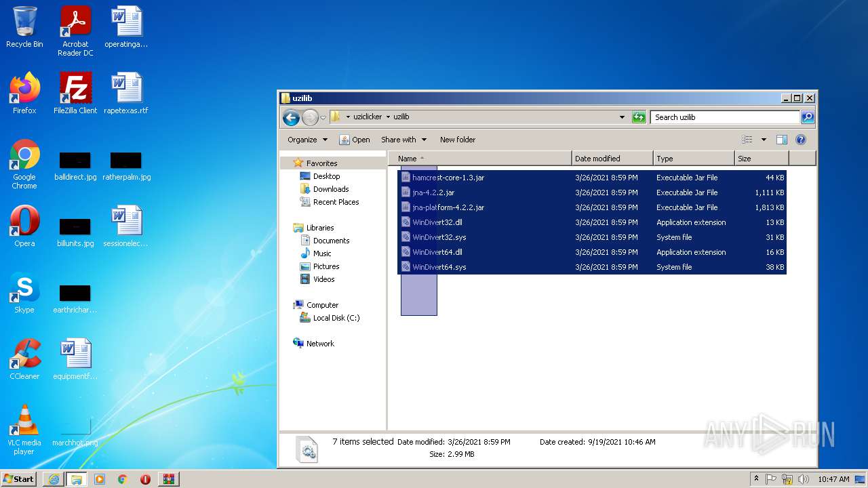
Task: Sort by the Type column header
Action: coord(694,159)
